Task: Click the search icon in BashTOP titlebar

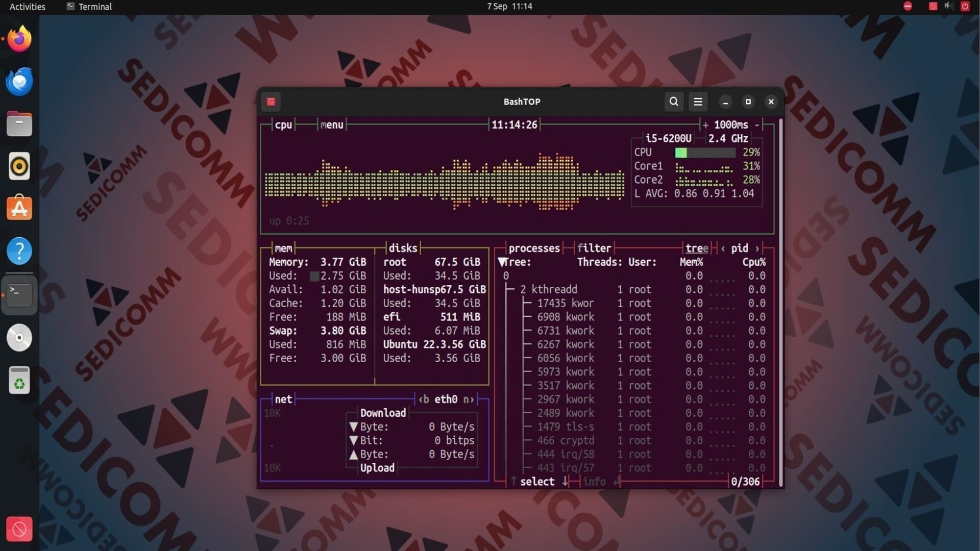Action: pos(674,102)
